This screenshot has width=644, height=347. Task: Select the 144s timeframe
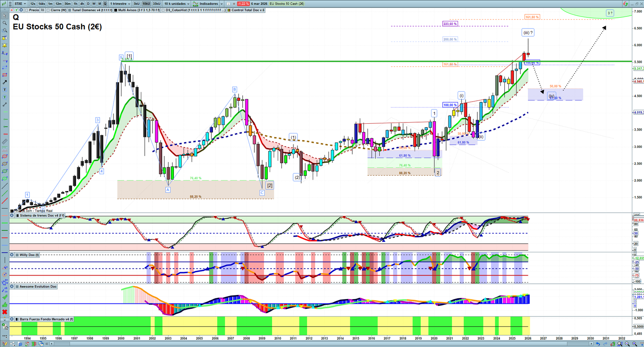tap(42, 4)
